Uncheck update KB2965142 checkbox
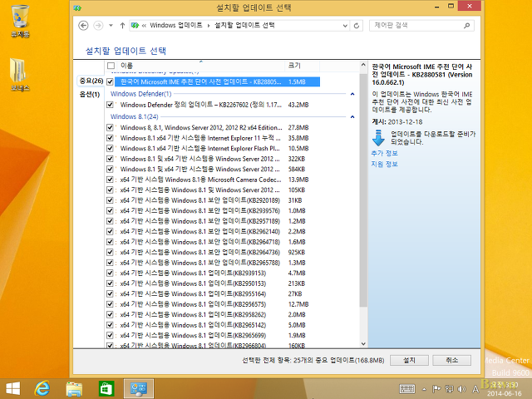Screen dimensions: 532x399 [x=110, y=325]
